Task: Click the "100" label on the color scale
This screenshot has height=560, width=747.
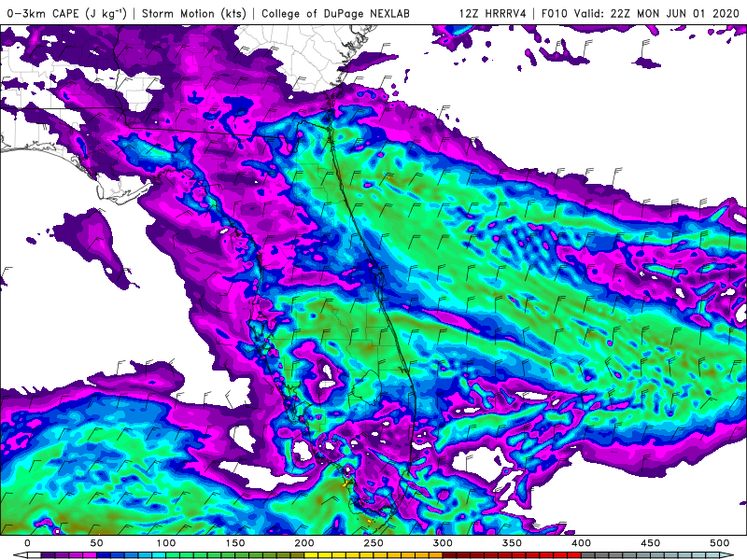Action: tap(166, 543)
